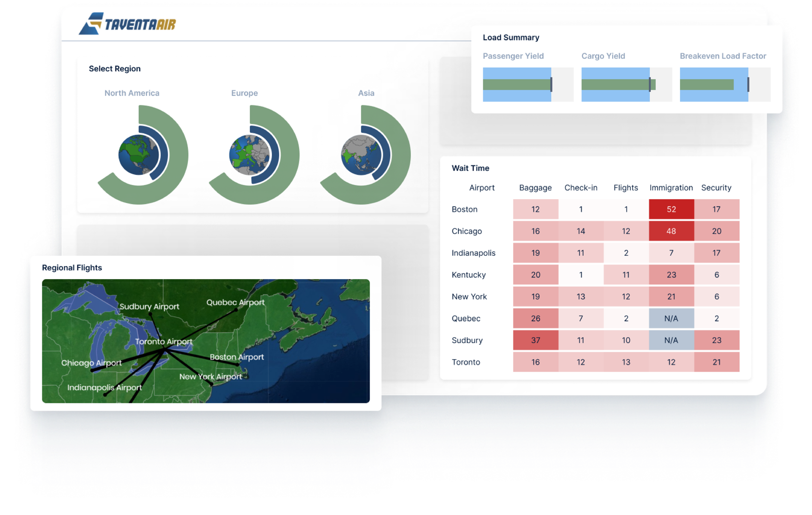Click the Immigration column header
The image size is (812, 515).
coord(671,188)
